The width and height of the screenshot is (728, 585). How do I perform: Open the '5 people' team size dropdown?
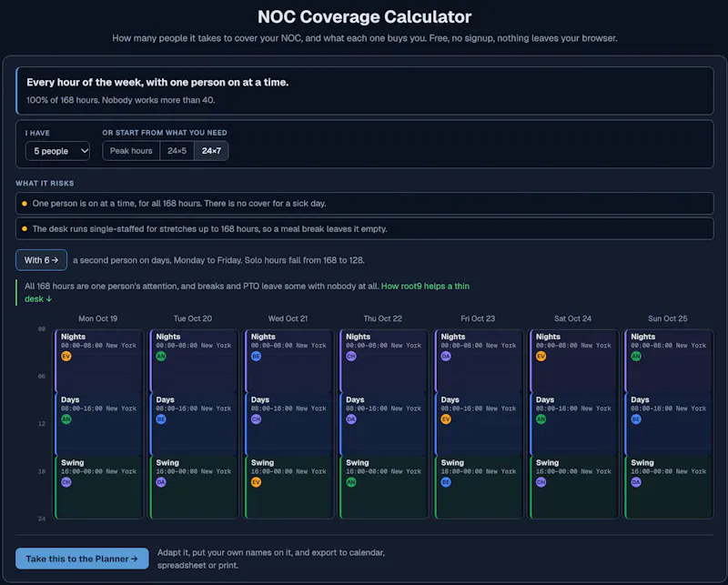click(x=57, y=151)
